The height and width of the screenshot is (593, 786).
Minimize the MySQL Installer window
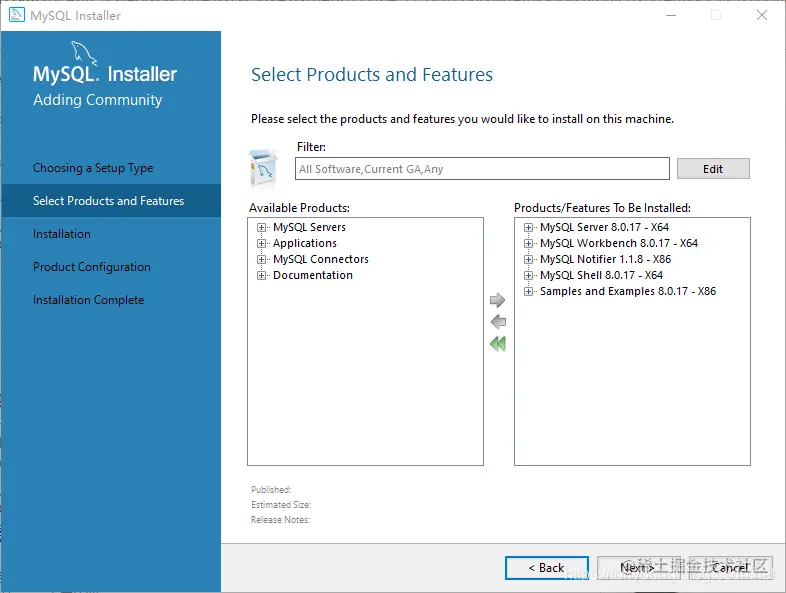tap(671, 16)
